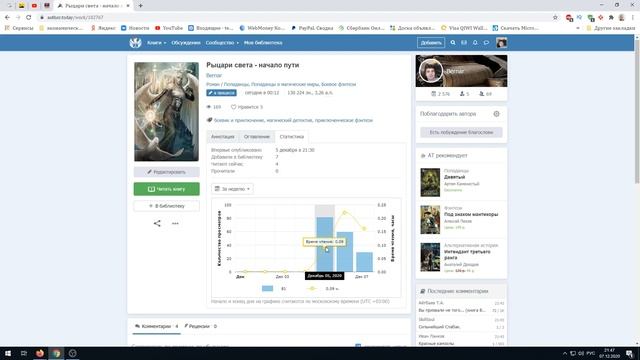Click the Добавить button in header
This screenshot has width=640, height=360.
(x=431, y=42)
